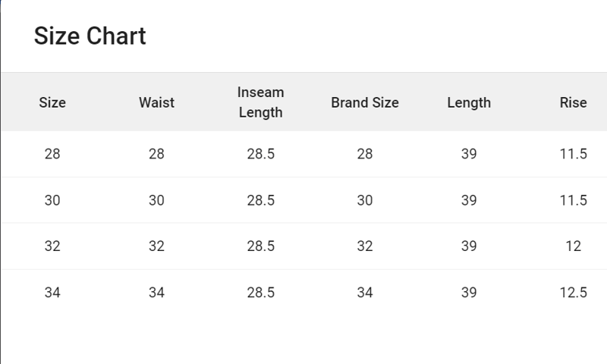Click rise value 12 for size 32

pyautogui.click(x=573, y=246)
